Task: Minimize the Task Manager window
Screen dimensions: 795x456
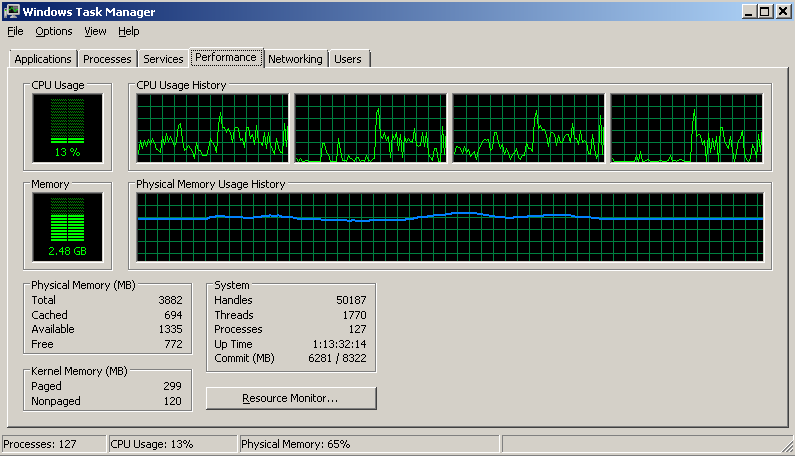Action: pos(748,11)
